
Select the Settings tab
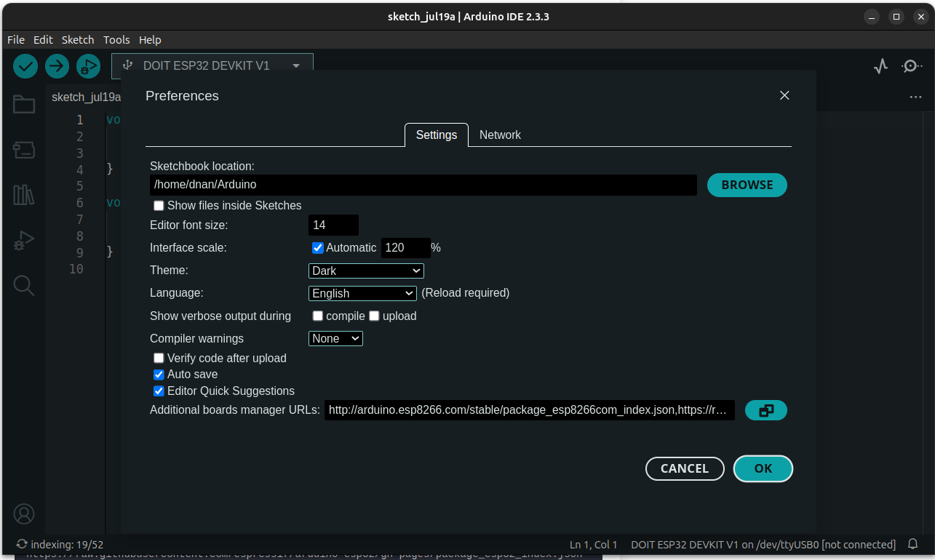[437, 135]
